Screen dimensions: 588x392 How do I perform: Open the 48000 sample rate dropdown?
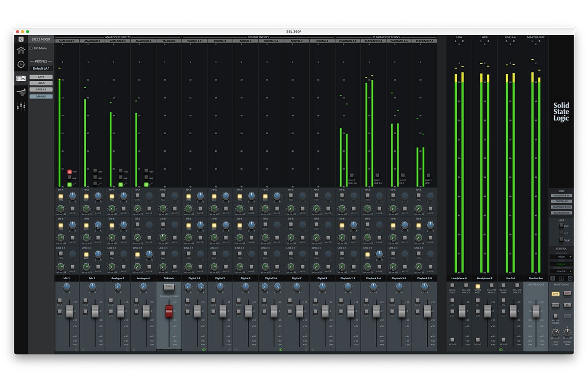pyautogui.click(x=561, y=257)
